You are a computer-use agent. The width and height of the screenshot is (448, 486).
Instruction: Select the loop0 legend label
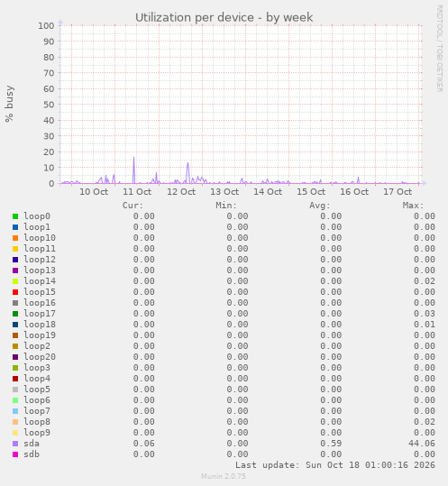[x=37, y=216]
